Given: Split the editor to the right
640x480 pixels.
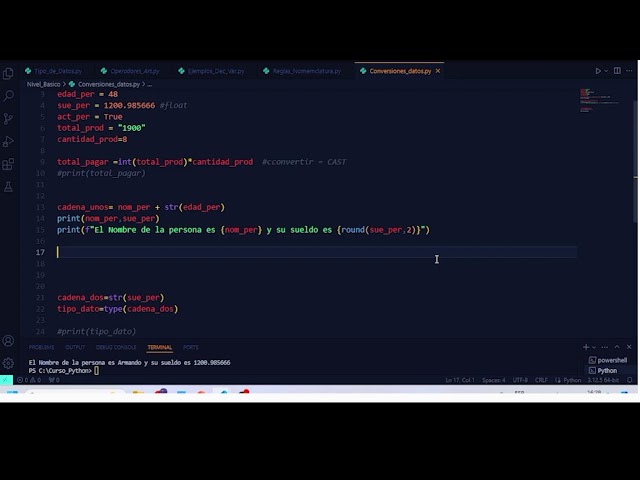Looking at the screenshot, I should pyautogui.click(x=617, y=71).
